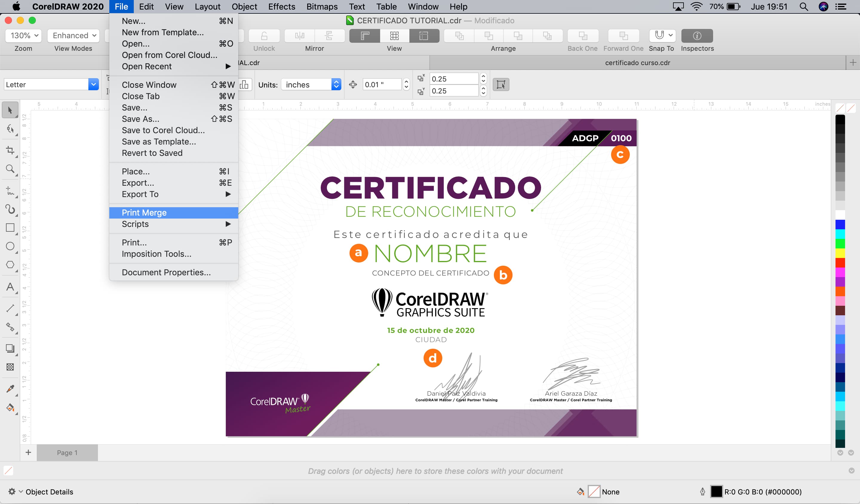The height and width of the screenshot is (504, 860).
Task: Pick the yellow swatch in color palette
Action: click(840, 253)
